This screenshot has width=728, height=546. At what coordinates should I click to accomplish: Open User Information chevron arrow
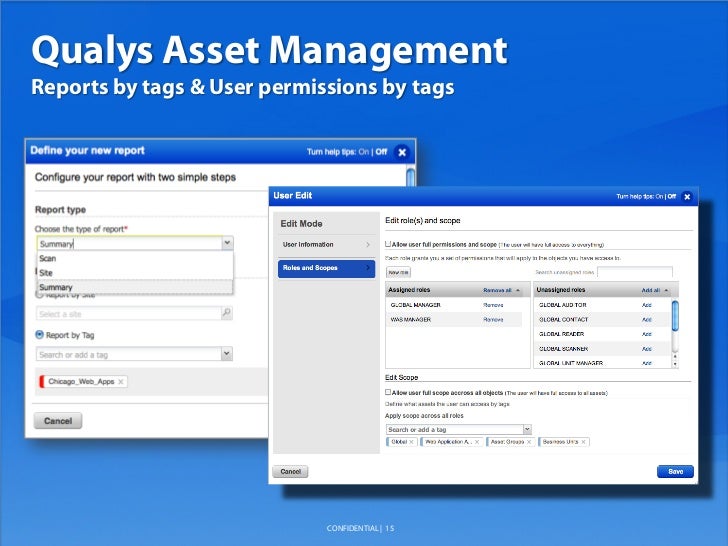[368, 245]
